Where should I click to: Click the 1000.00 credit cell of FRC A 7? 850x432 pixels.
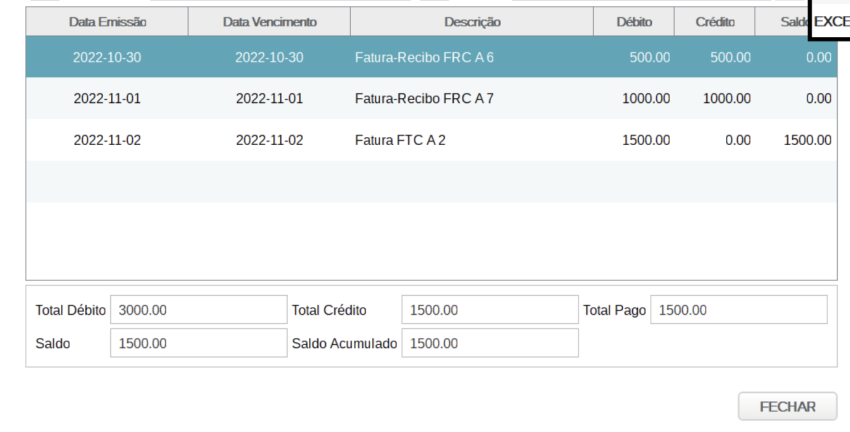[726, 98]
